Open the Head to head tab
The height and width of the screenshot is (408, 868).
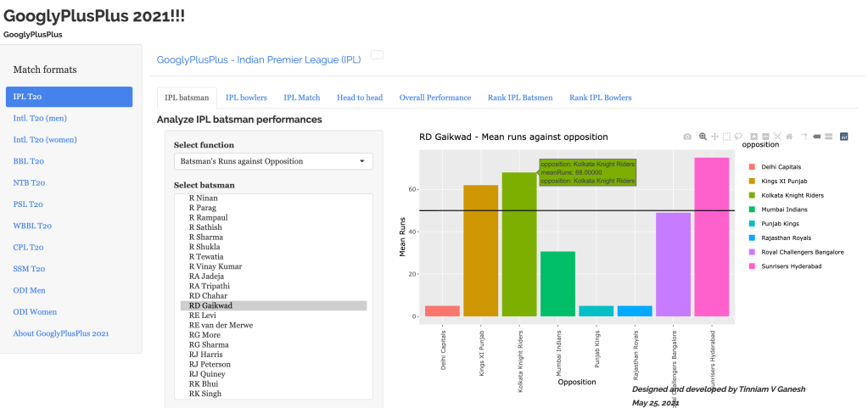click(x=360, y=98)
